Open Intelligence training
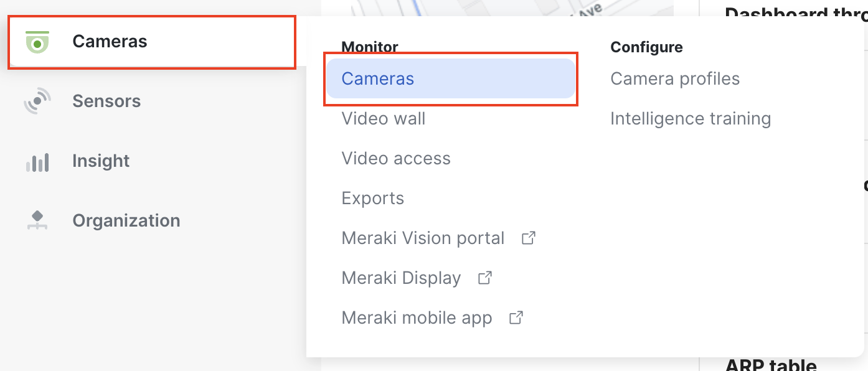868x371 pixels. [691, 118]
